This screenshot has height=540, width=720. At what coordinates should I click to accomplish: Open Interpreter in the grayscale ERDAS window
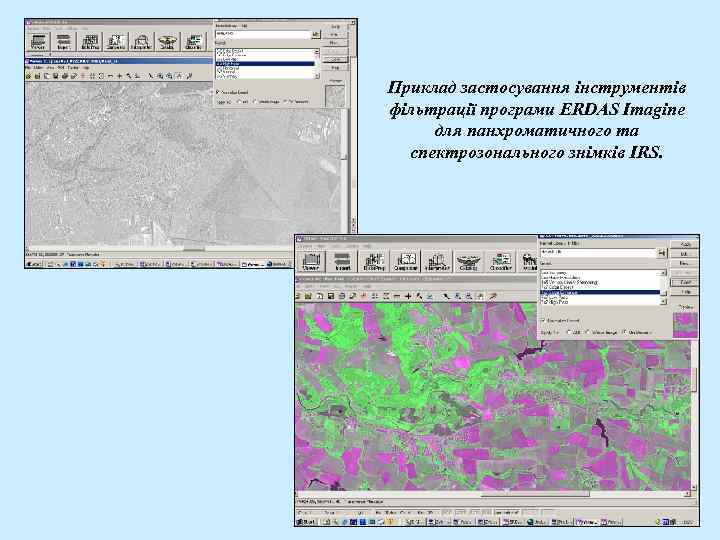coord(141,41)
